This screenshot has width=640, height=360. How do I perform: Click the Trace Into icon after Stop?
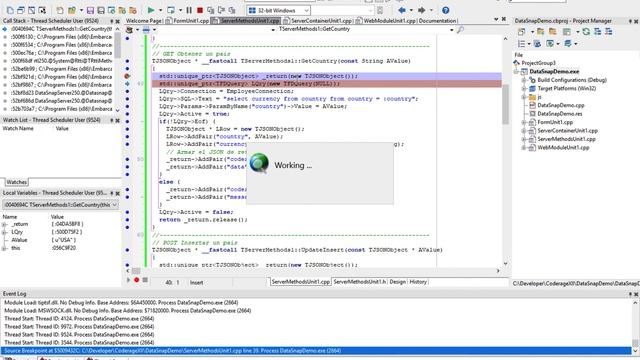(x=211, y=10)
